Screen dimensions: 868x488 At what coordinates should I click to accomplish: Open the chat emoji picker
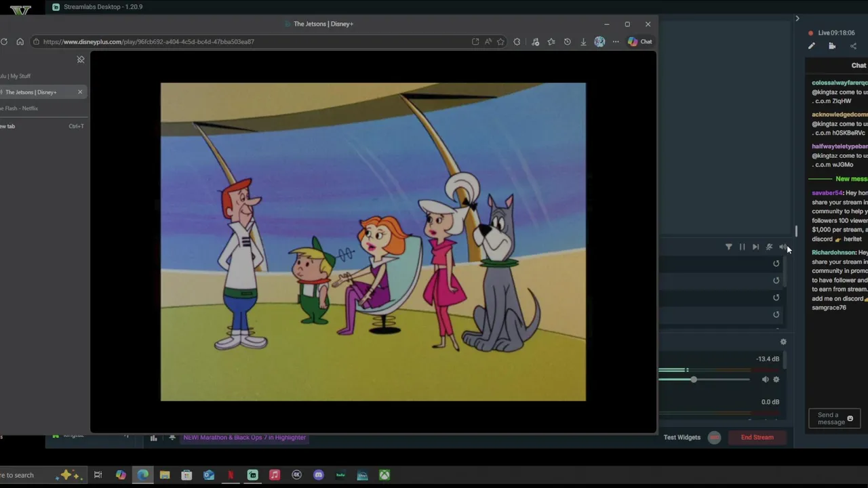pos(850,419)
